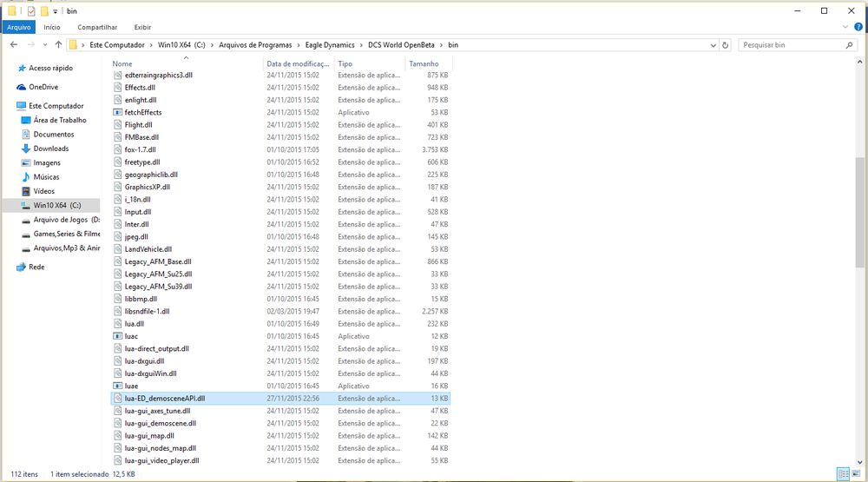
Task: Open OneDrive in the sidebar
Action: point(43,87)
